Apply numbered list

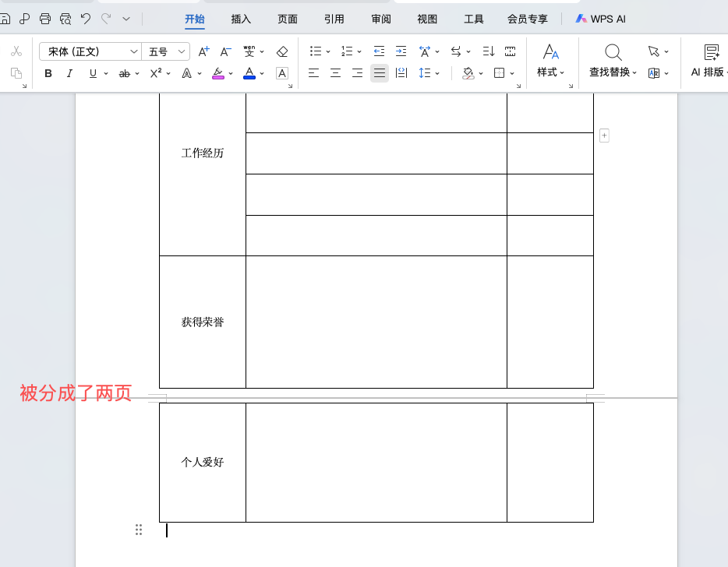click(347, 51)
